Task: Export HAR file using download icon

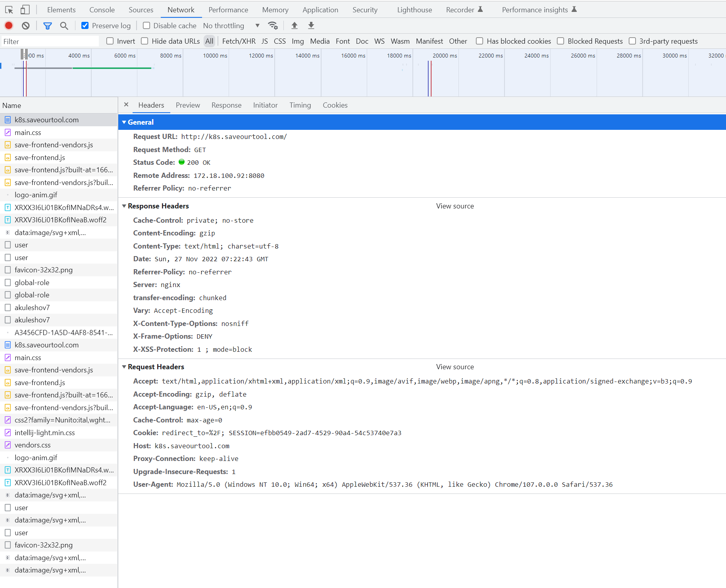Action: 311,25
